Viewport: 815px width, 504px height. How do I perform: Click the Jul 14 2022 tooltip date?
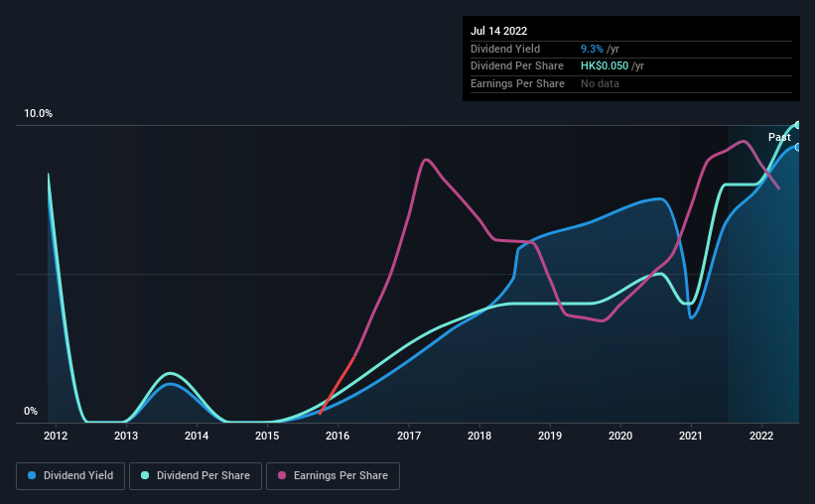(499, 31)
